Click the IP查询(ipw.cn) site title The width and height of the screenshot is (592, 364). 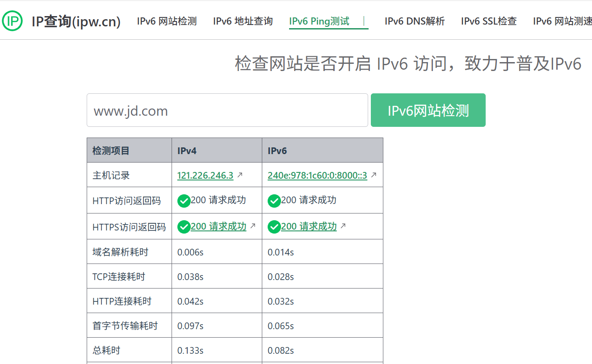tap(76, 21)
